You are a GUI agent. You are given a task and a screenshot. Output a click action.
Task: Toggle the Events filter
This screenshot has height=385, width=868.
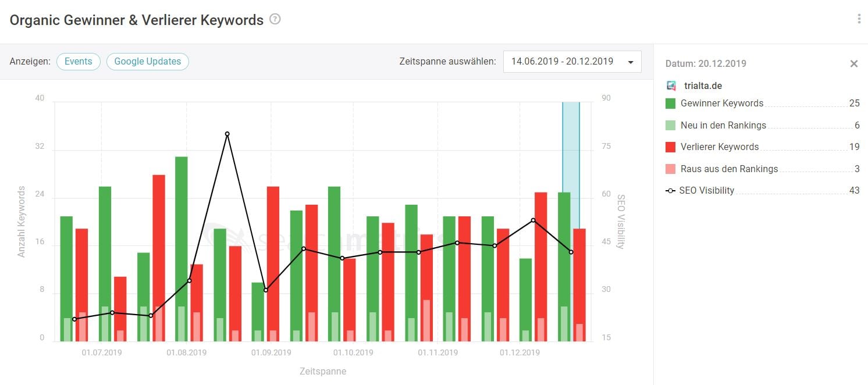pos(79,62)
